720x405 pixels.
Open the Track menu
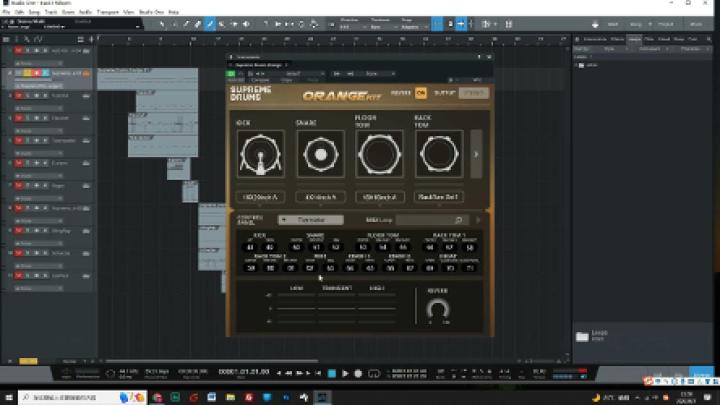pos(51,12)
